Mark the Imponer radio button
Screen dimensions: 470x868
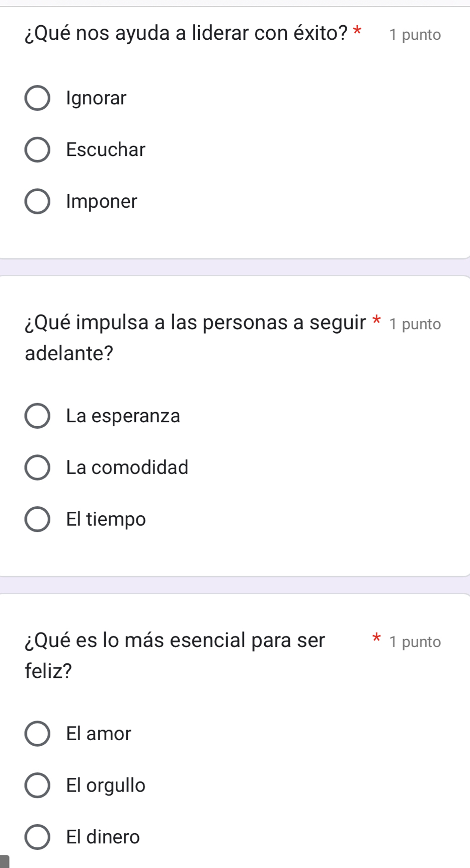coord(37,202)
